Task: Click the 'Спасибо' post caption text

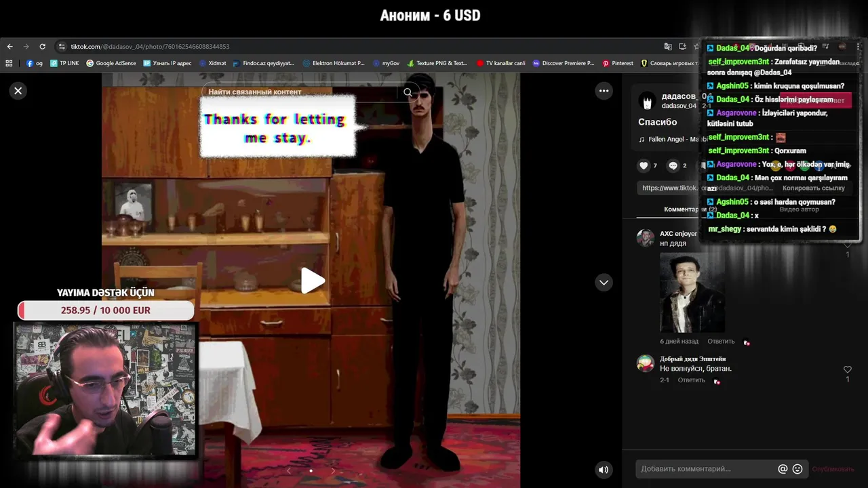Action: [x=657, y=122]
